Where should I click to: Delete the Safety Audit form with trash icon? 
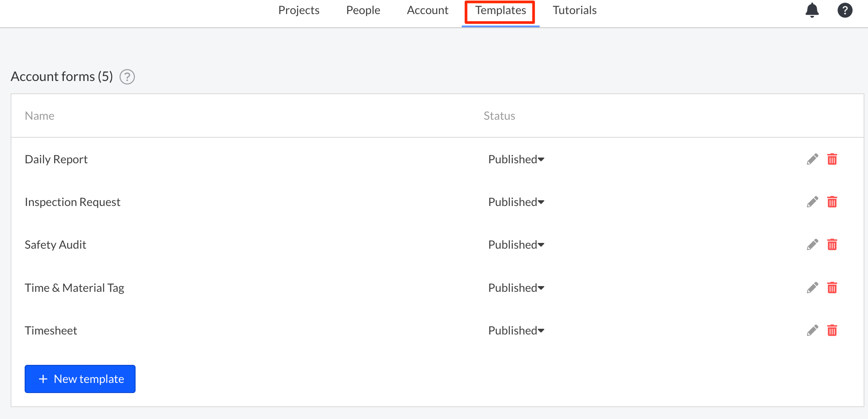click(832, 244)
